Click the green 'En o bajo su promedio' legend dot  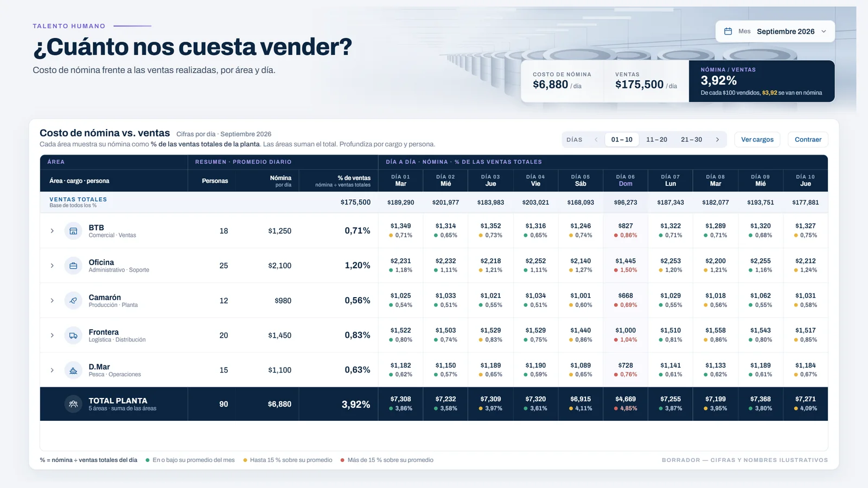[148, 460]
